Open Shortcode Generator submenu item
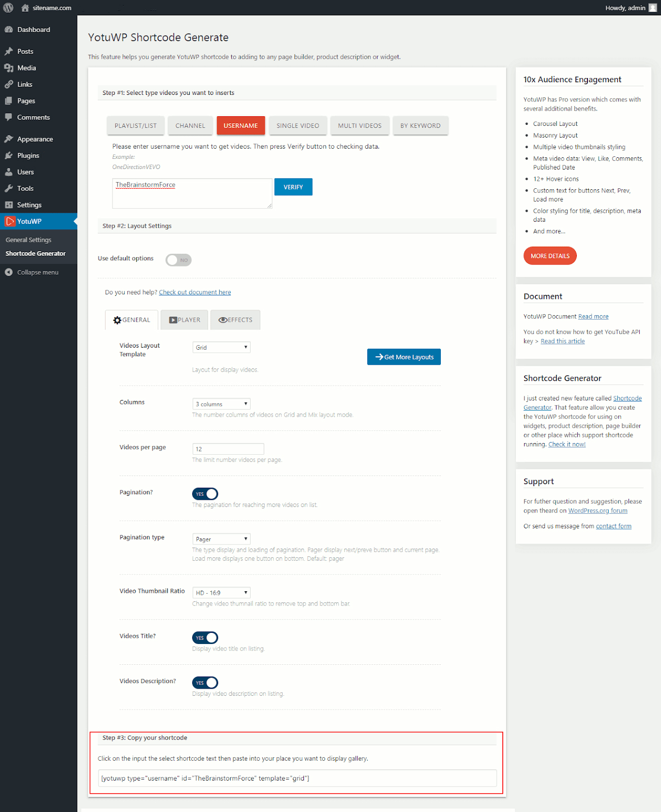The image size is (661, 812). tap(36, 254)
